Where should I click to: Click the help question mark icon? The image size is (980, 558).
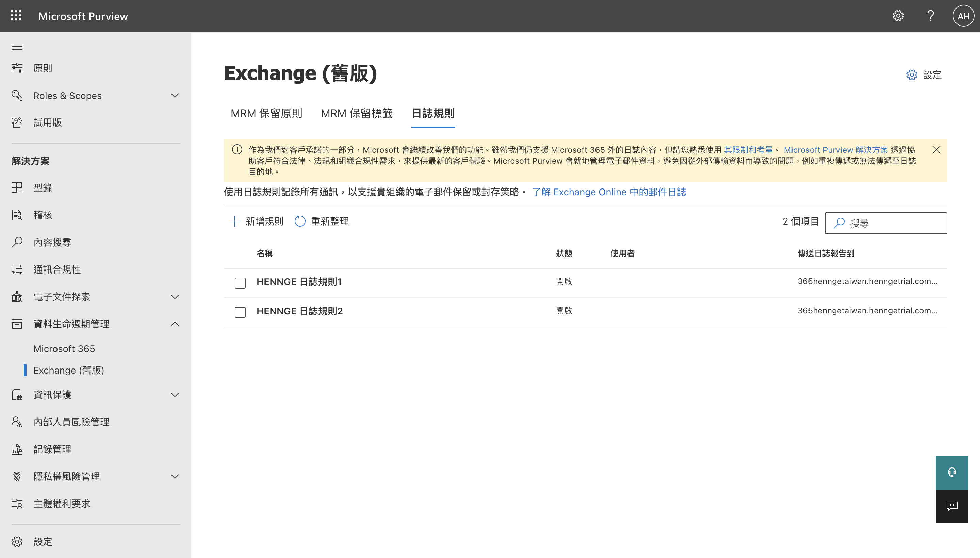point(930,16)
